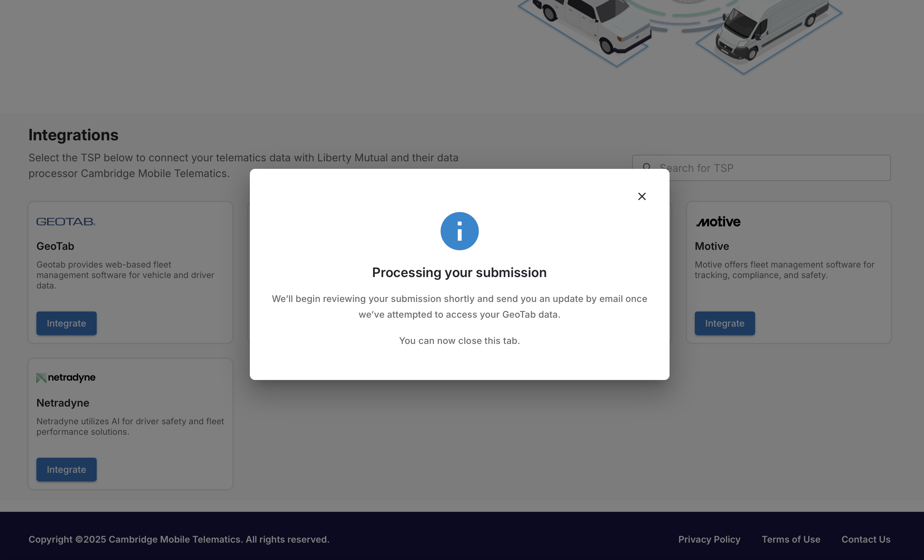Screen dimensions: 924x560
Task: Click the Netradyne card title
Action: coord(63,403)
